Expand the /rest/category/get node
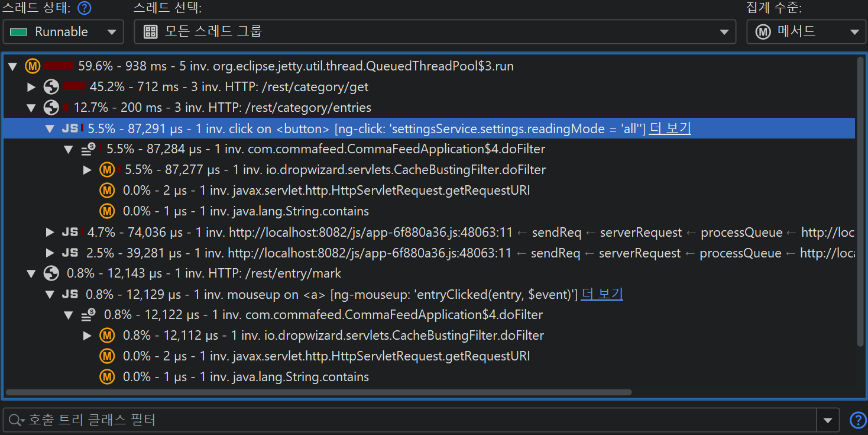Viewport: 868px width, 435px height. pyautogui.click(x=32, y=87)
